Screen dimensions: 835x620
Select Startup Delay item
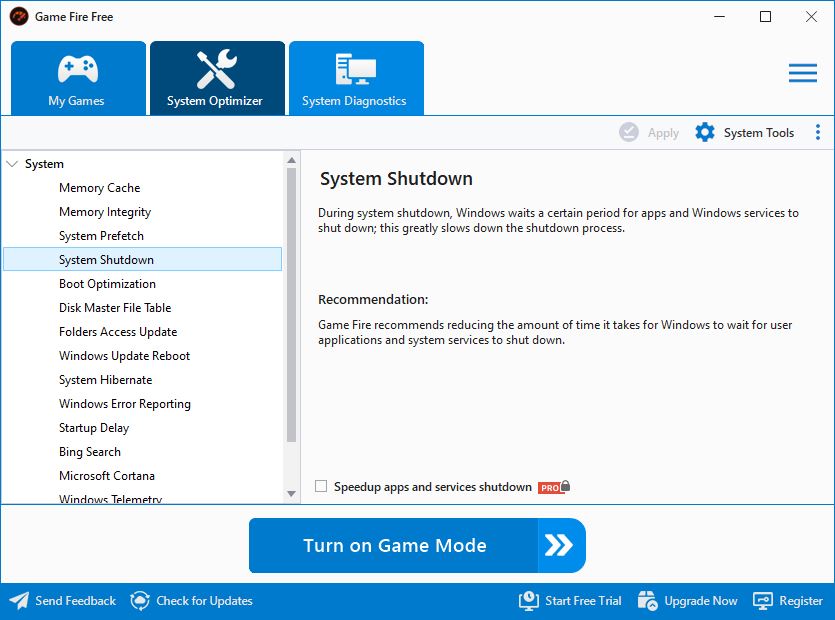[x=94, y=428]
